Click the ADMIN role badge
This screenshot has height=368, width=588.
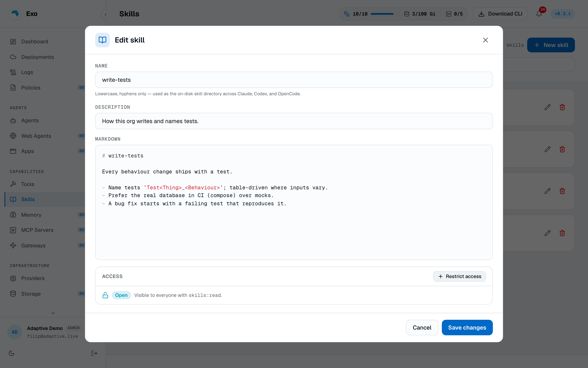tap(74, 328)
